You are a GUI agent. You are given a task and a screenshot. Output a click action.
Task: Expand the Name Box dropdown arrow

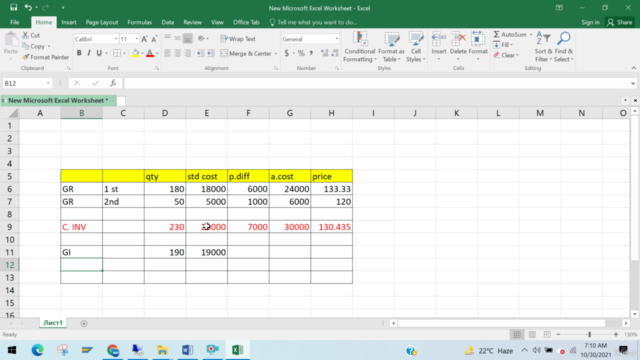pyautogui.click(x=48, y=83)
